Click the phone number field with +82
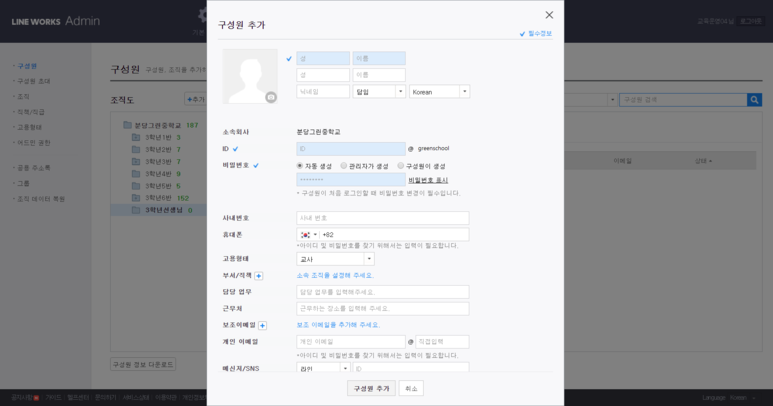Screen dimensions: 773x406 point(394,235)
